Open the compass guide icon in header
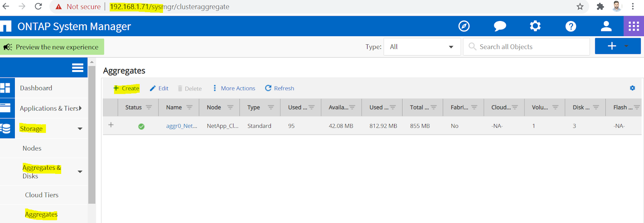Viewport: 644px width, 223px height. (464, 26)
